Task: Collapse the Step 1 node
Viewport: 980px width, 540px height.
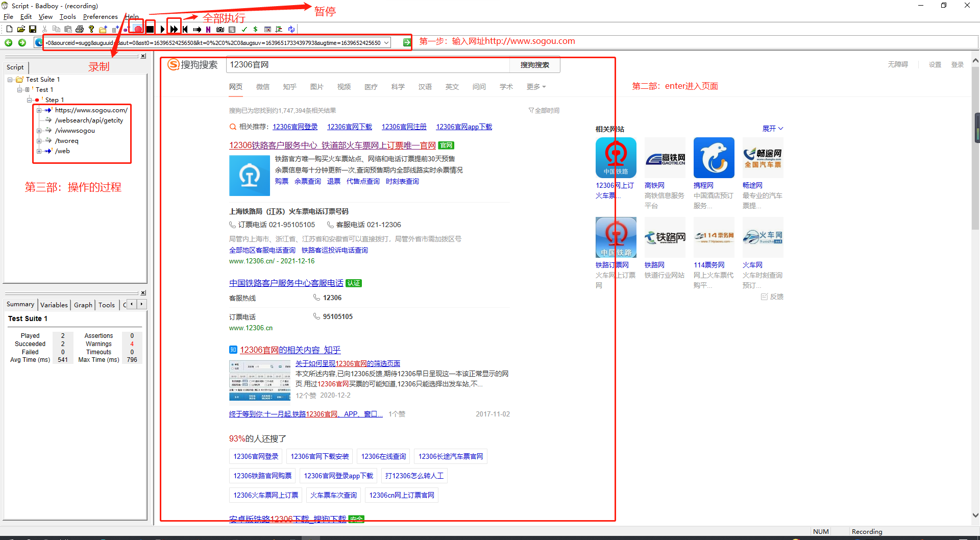Action: point(30,100)
